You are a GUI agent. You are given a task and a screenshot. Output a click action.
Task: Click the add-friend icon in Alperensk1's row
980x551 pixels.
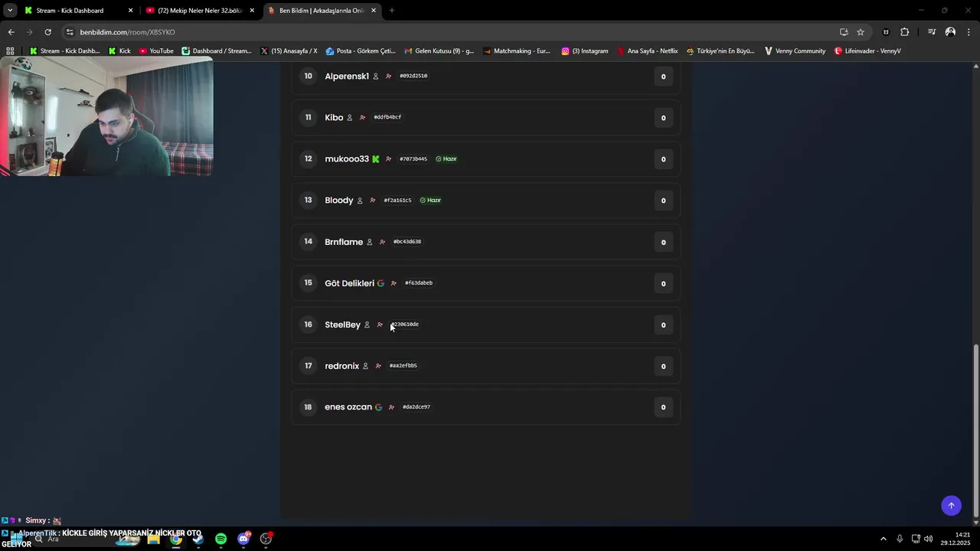click(x=388, y=77)
